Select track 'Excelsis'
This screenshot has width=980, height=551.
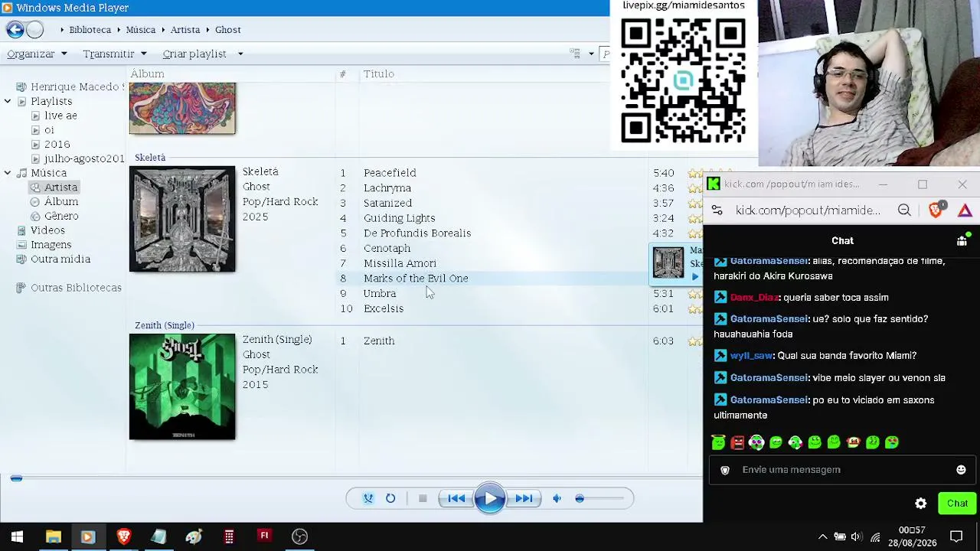tap(384, 308)
